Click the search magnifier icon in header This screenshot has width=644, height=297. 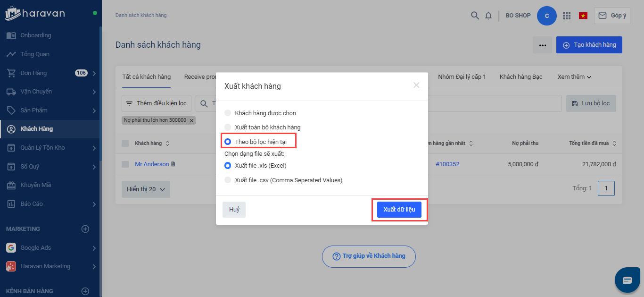(475, 16)
